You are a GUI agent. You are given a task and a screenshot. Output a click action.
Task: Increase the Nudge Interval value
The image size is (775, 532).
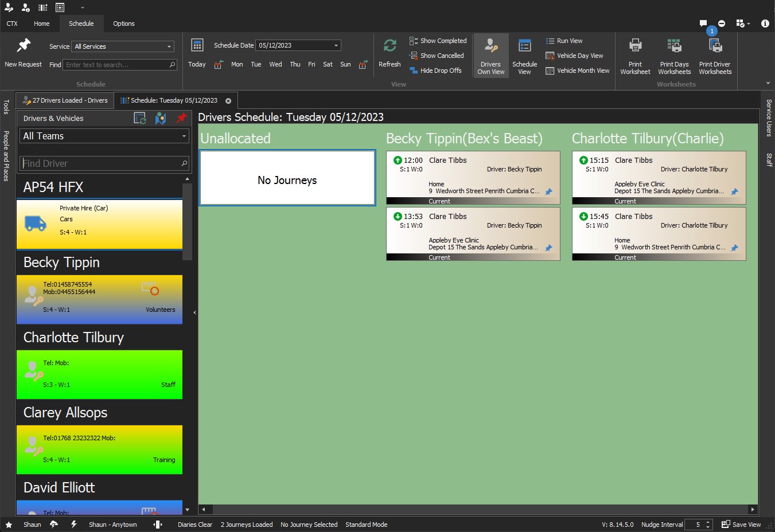coord(709,522)
